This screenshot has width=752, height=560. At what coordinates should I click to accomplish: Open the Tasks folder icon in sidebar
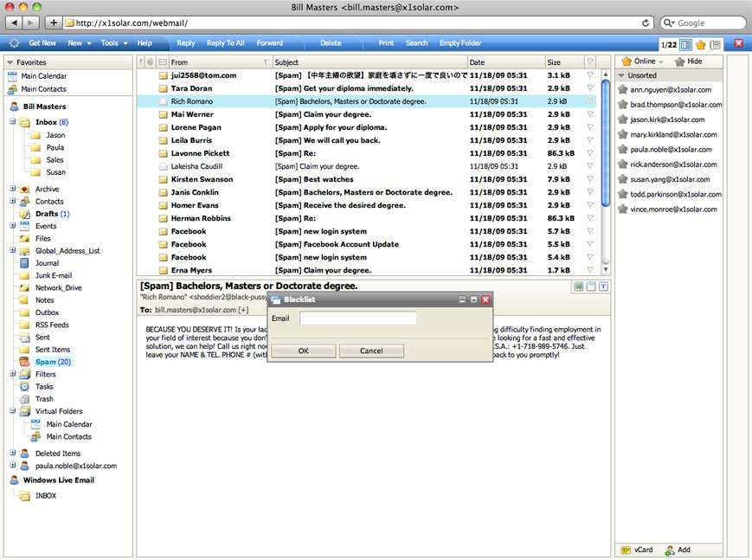[24, 387]
